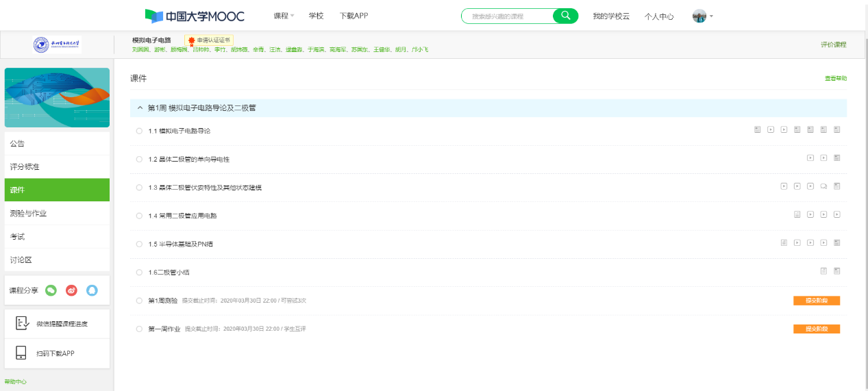Open 考试 in the sidebar
The height and width of the screenshot is (391, 868).
[x=57, y=236]
